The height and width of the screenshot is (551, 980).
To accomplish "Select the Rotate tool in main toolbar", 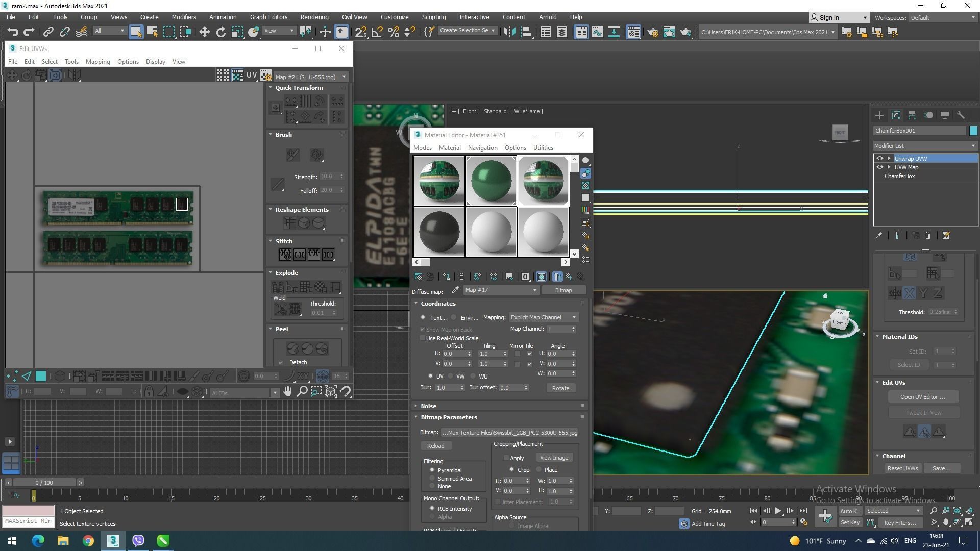I will click(220, 32).
